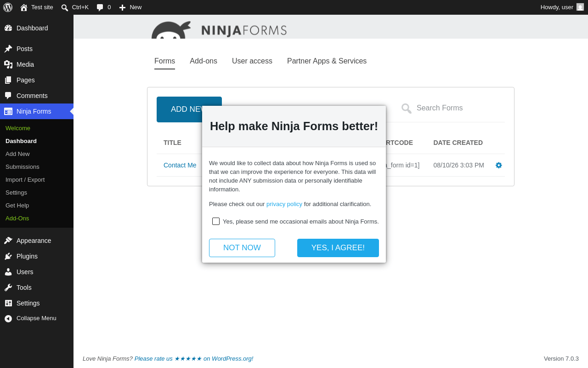This screenshot has width=588, height=368.
Task: Open the Get Help submenu item
Action: [x=17, y=206]
